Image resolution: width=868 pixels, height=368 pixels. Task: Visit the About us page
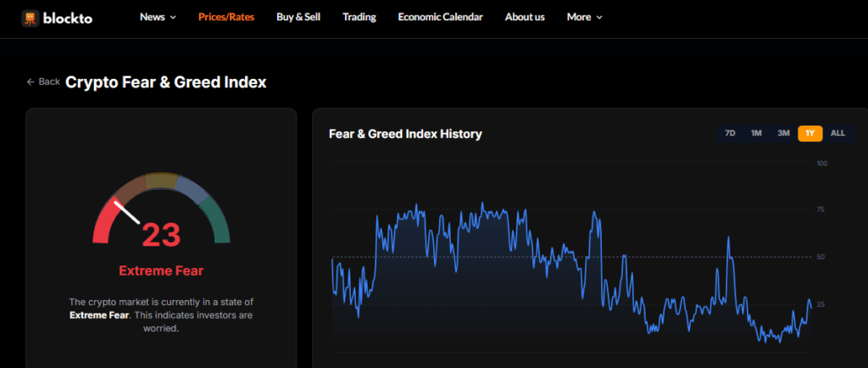click(x=525, y=17)
